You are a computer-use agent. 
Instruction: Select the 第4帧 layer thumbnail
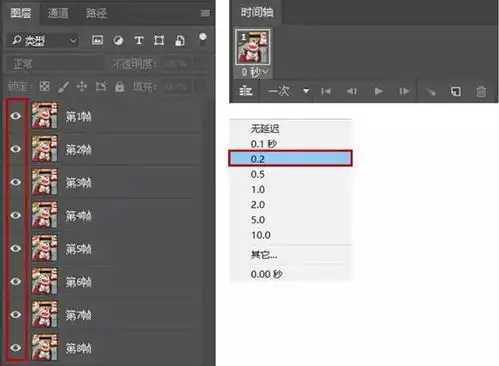click(x=45, y=215)
